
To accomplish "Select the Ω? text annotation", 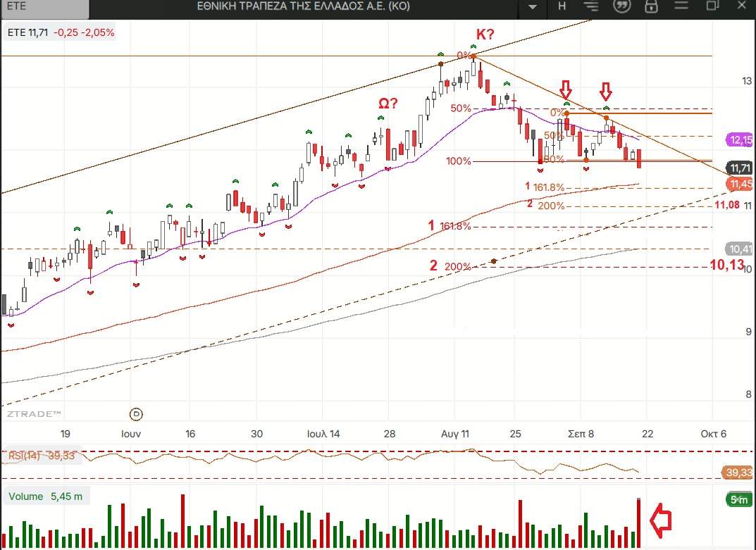I will click(x=388, y=103).
